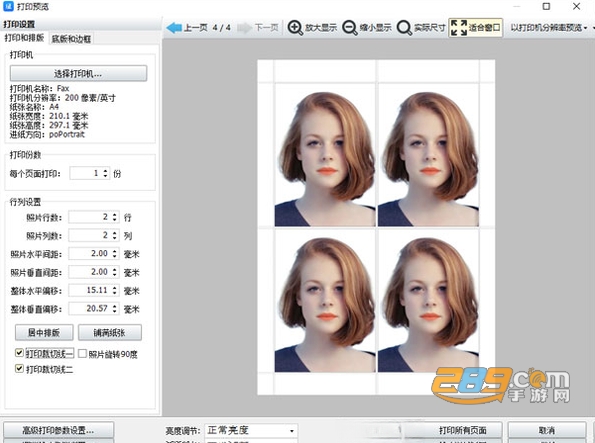Adjust the 照片行数 spinner arrows
Image resolution: width=595 pixels, height=443 pixels.
pos(115,217)
